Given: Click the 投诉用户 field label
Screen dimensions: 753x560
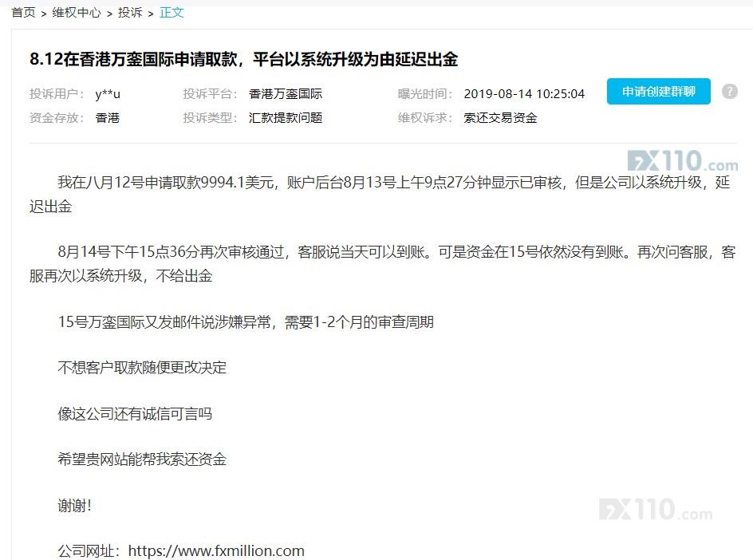Looking at the screenshot, I should pyautogui.click(x=57, y=94).
